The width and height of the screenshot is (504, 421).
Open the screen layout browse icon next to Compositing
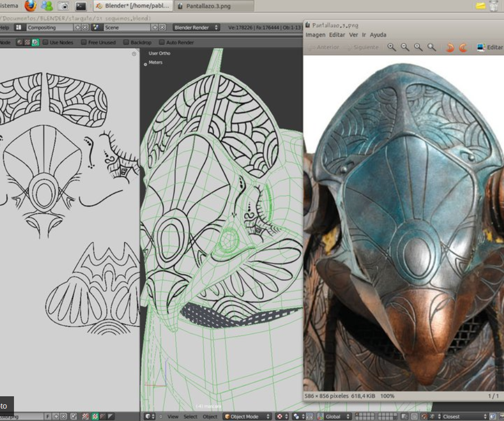(x=19, y=27)
